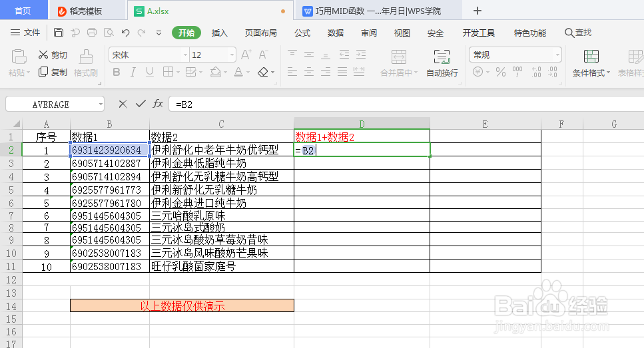Expand the name box AVERAGE dropdown
Screen dimensions: 644x348
point(101,104)
